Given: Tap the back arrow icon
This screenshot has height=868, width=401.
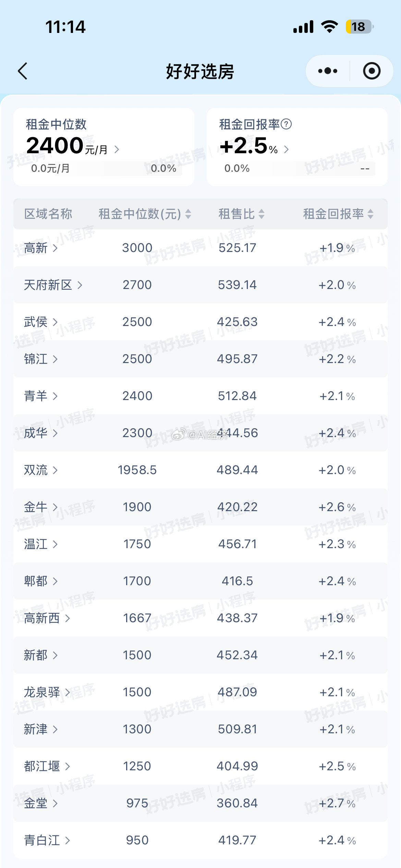Looking at the screenshot, I should pos(23,71).
